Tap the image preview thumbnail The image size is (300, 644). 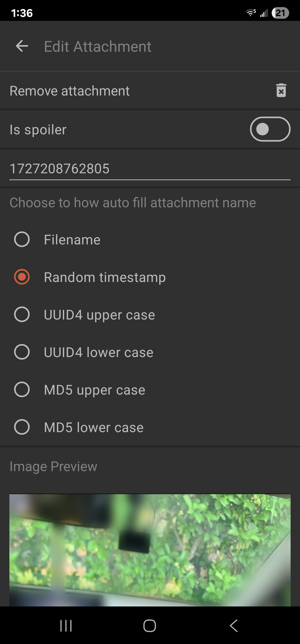(x=150, y=550)
